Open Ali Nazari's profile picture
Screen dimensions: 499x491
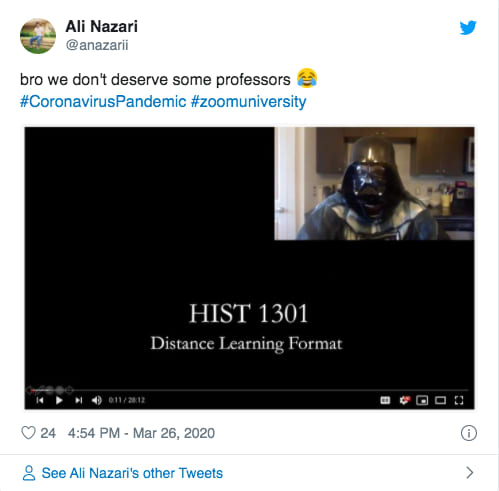pyautogui.click(x=38, y=36)
